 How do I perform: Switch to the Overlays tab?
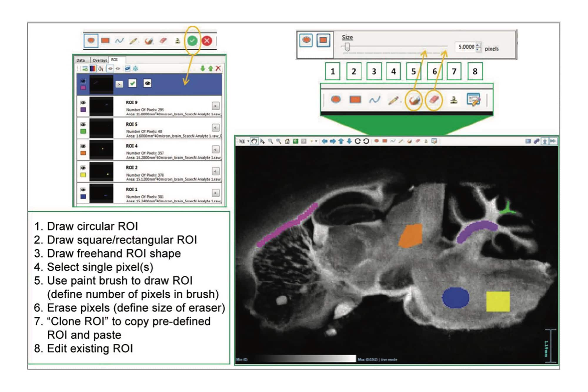(100, 60)
